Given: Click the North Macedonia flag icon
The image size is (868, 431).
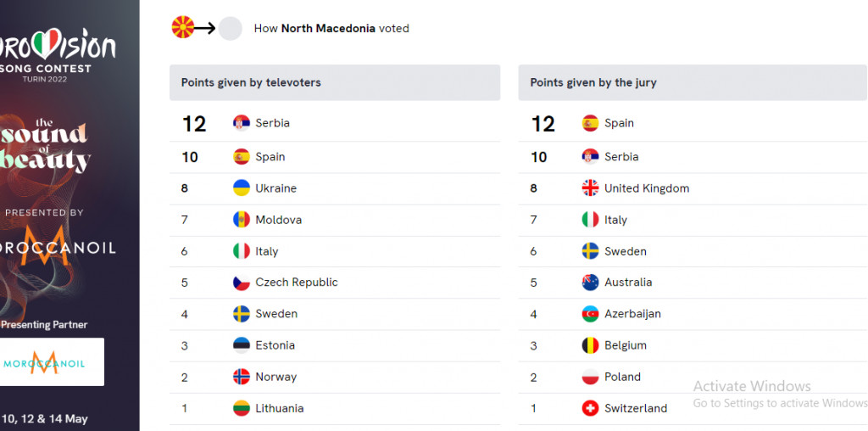Looking at the screenshot, I should [183, 27].
